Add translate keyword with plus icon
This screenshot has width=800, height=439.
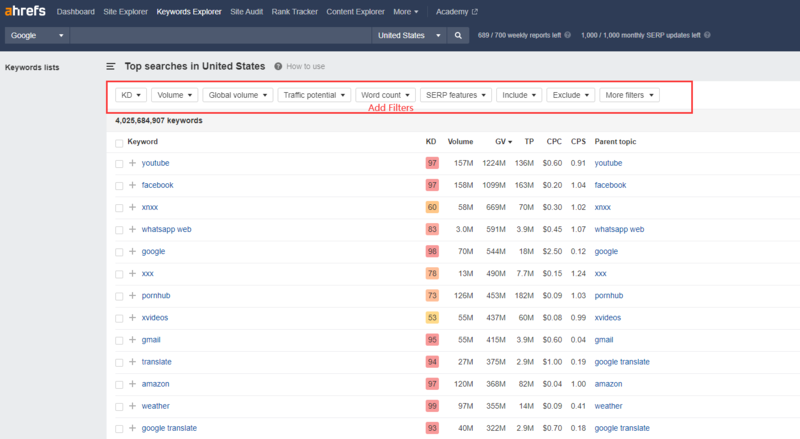coord(133,361)
